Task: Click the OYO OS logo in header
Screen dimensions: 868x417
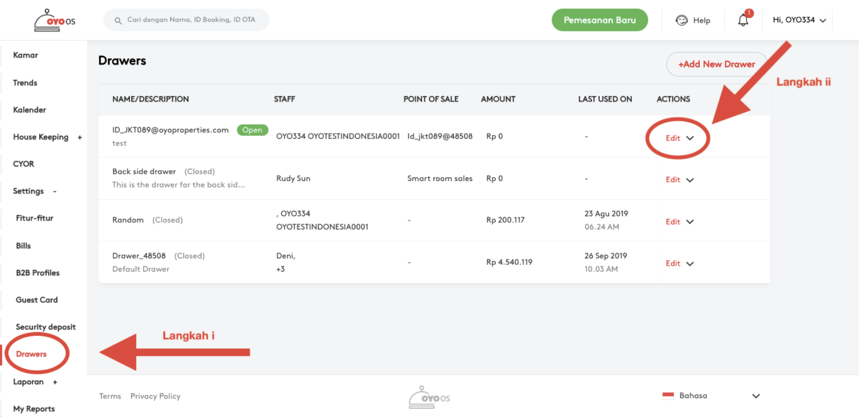Action: pyautogui.click(x=55, y=20)
